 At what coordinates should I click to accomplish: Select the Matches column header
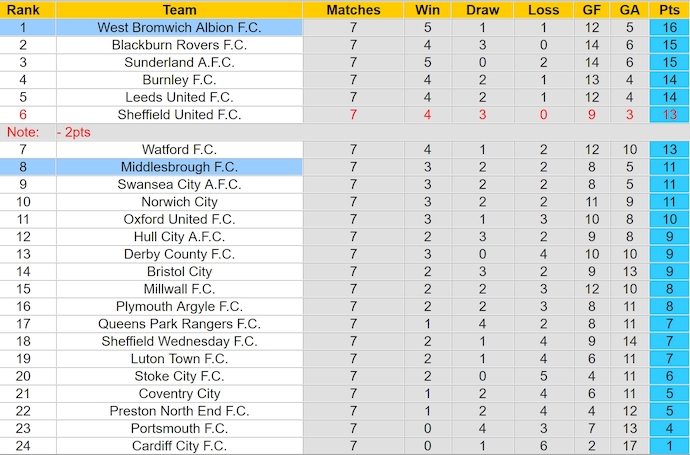point(354,10)
